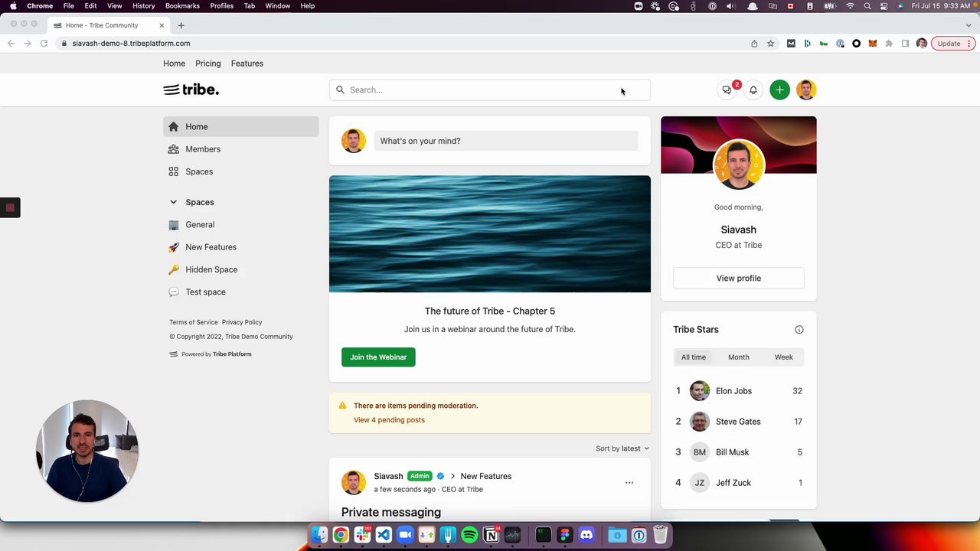
Task: Click the Tribe logo
Action: click(191, 90)
